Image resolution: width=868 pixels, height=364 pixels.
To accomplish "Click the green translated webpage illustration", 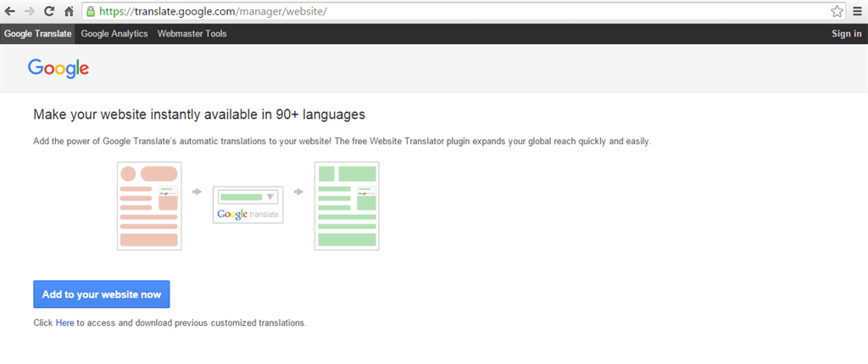I will tap(347, 206).
